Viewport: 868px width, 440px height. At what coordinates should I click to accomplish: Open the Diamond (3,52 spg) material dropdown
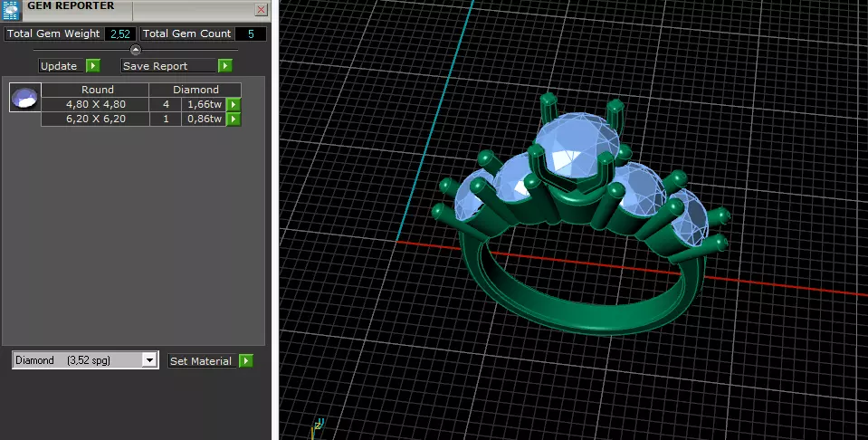click(86, 360)
